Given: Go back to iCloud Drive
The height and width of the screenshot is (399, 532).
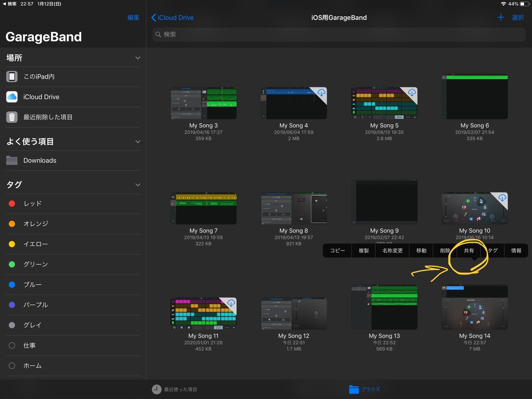Looking at the screenshot, I should click(172, 17).
